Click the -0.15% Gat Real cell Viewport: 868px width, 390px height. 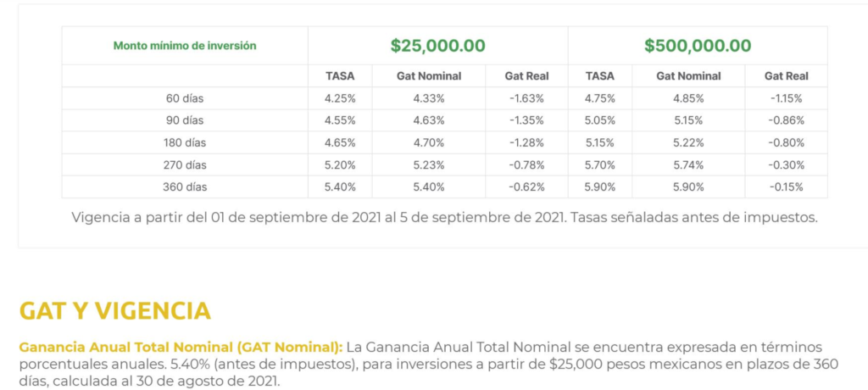pyautogui.click(x=786, y=187)
